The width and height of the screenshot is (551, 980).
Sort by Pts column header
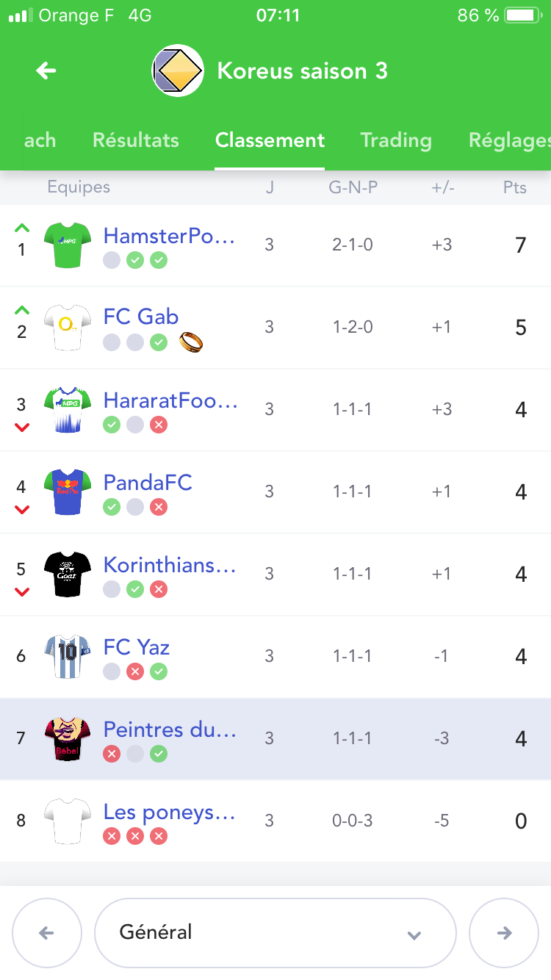(514, 187)
